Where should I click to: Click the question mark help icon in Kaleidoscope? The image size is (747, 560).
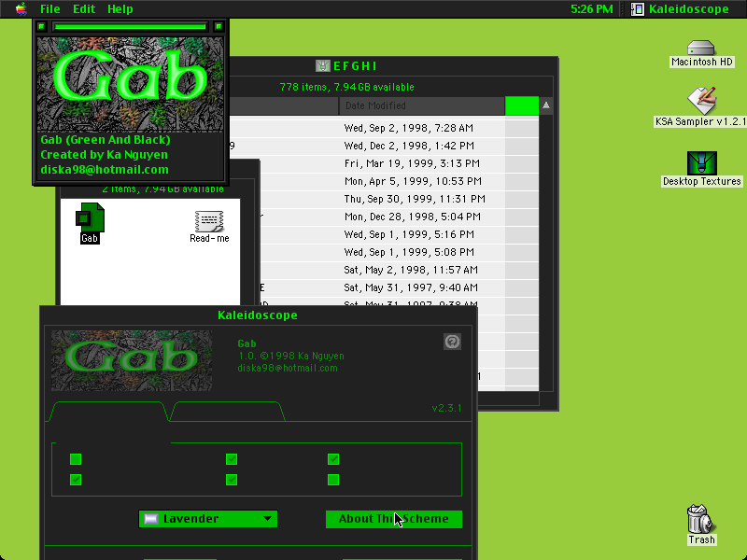click(x=452, y=342)
